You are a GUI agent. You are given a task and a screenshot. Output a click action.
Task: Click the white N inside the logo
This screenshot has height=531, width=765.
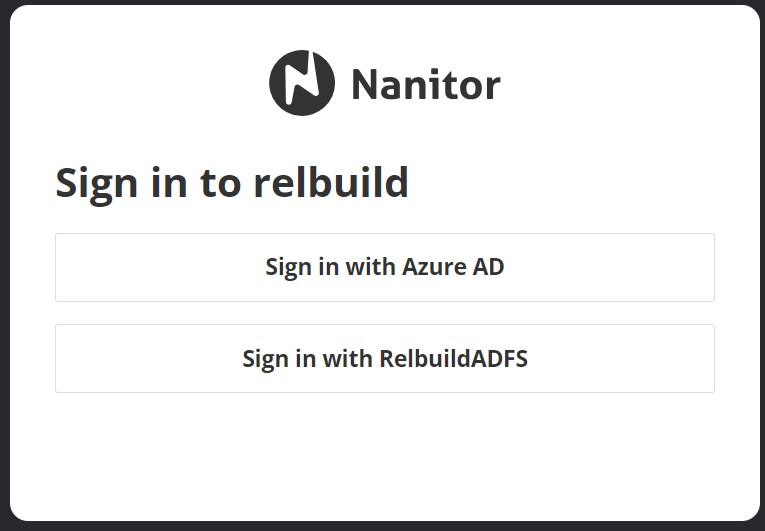coord(302,83)
